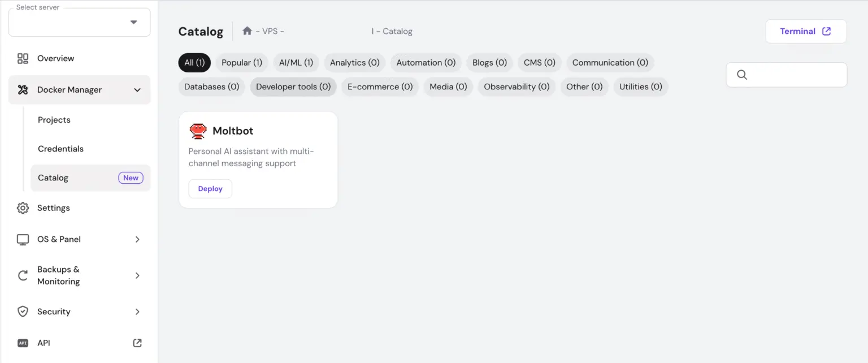Select the AI/ML category filter
This screenshot has height=363, width=868.
[296, 62]
